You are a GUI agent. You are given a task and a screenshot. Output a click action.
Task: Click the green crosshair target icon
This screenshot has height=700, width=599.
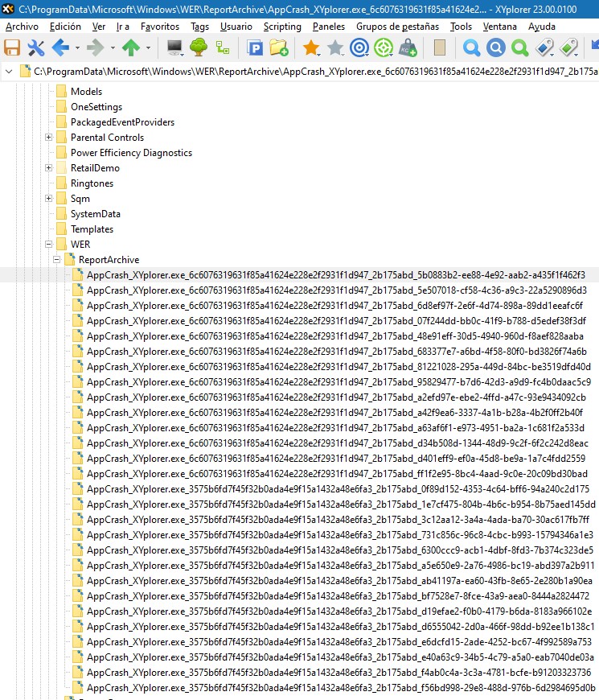[x=384, y=47]
